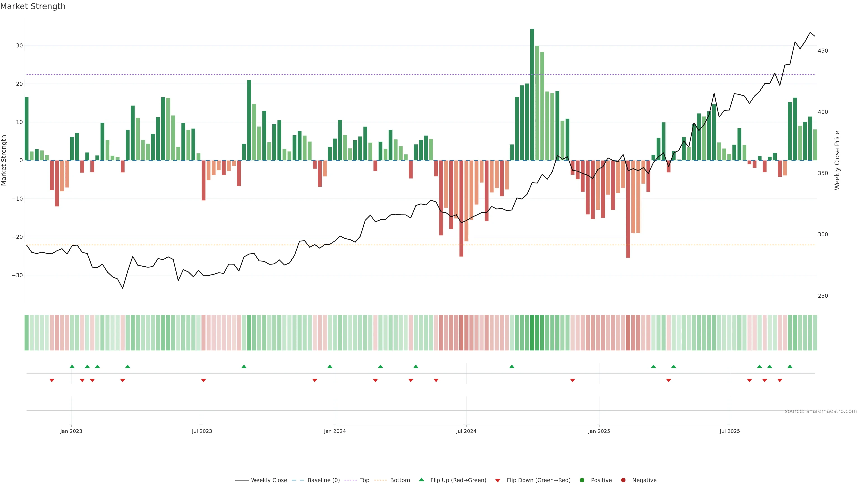Click the Market Strength chart title
This screenshot has height=488, width=868.
33,6
